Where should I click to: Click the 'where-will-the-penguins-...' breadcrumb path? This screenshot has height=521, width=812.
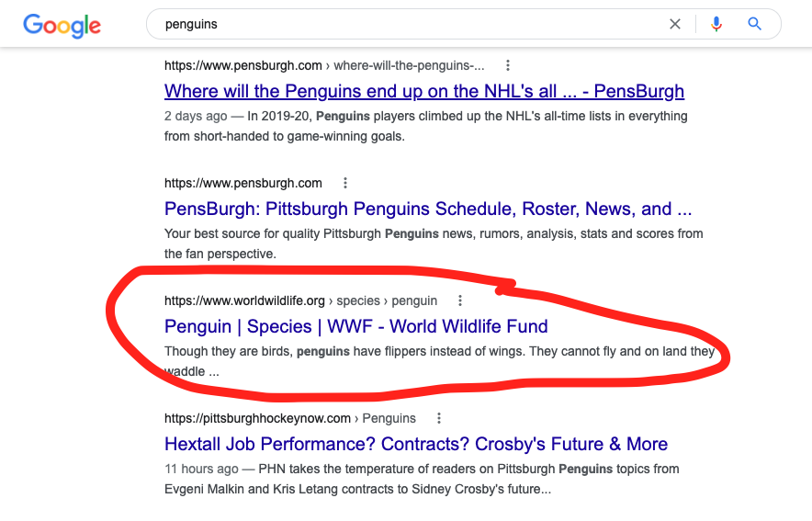coord(410,65)
